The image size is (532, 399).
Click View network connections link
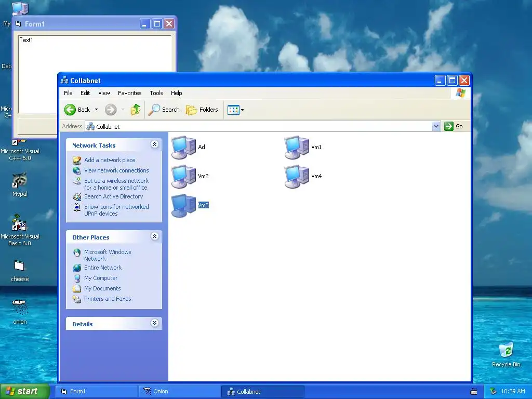click(116, 170)
